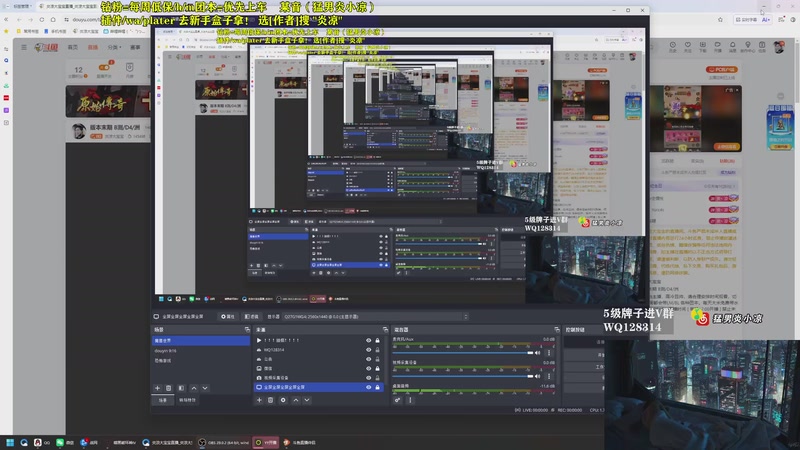
Task: Go to 首页 in Douyu navigation
Action: (x=73, y=47)
